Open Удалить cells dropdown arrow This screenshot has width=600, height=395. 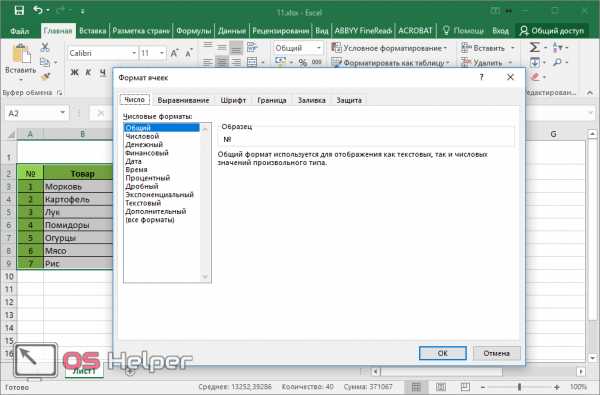(510, 62)
